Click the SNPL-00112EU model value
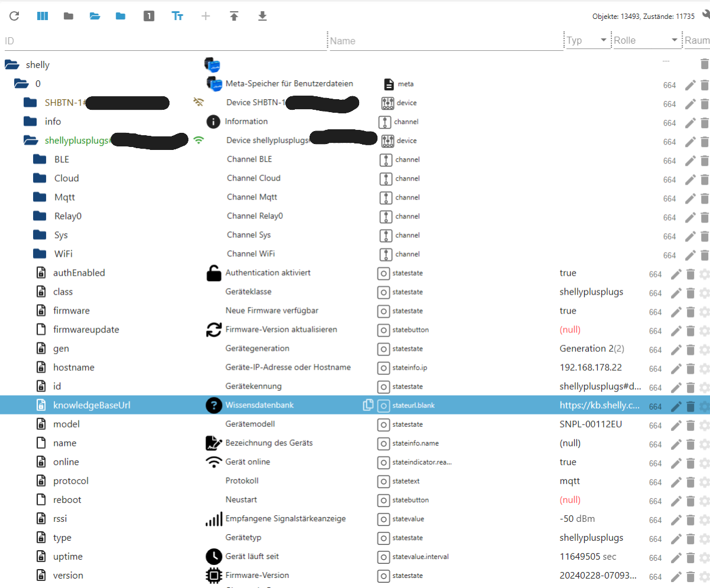 tap(591, 424)
